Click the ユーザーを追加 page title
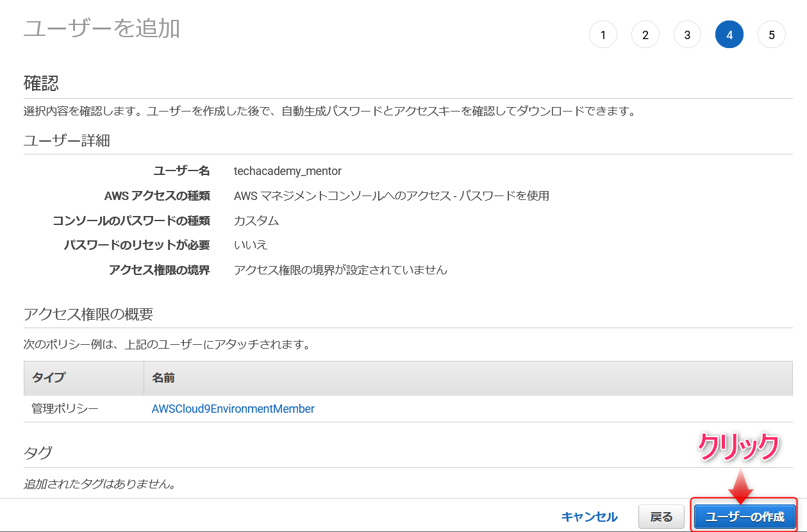807x532 pixels. click(x=101, y=29)
